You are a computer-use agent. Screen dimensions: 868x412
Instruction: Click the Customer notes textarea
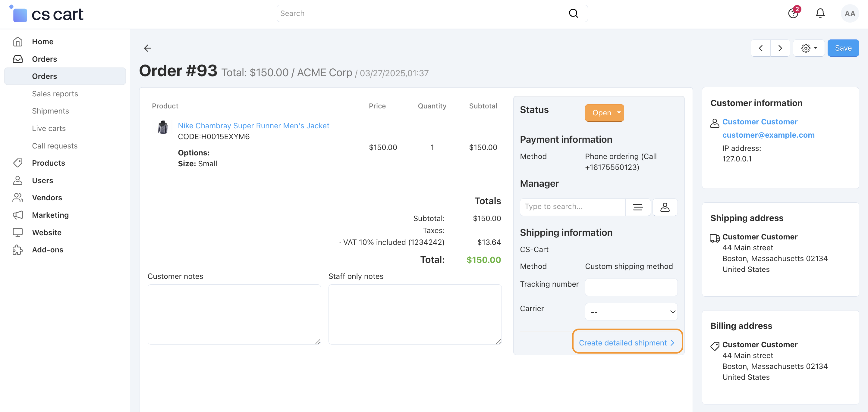tap(234, 314)
